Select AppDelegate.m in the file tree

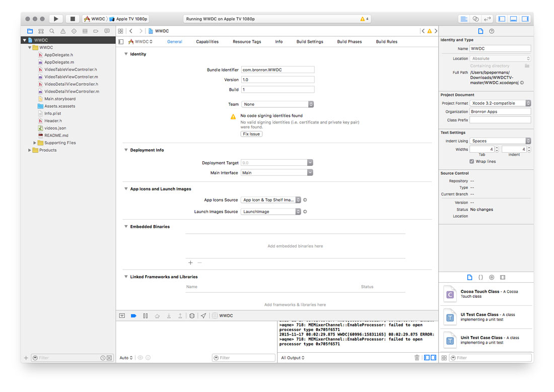coord(59,62)
